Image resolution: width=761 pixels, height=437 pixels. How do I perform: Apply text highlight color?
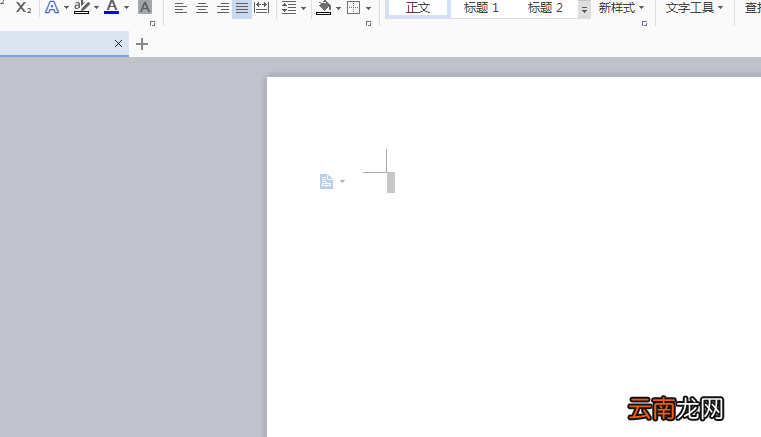[x=82, y=7]
